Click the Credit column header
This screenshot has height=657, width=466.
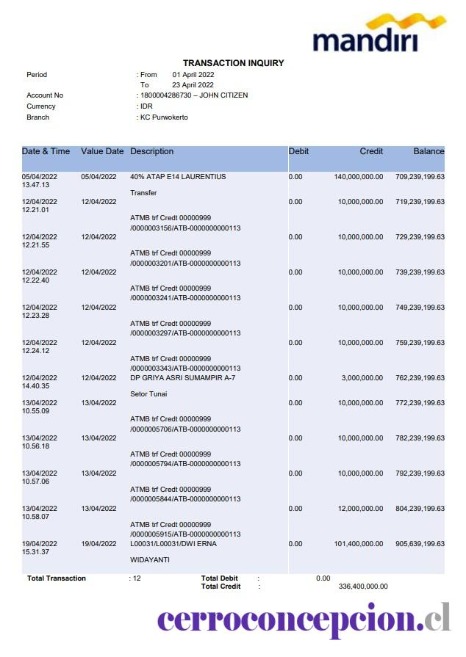(371, 151)
